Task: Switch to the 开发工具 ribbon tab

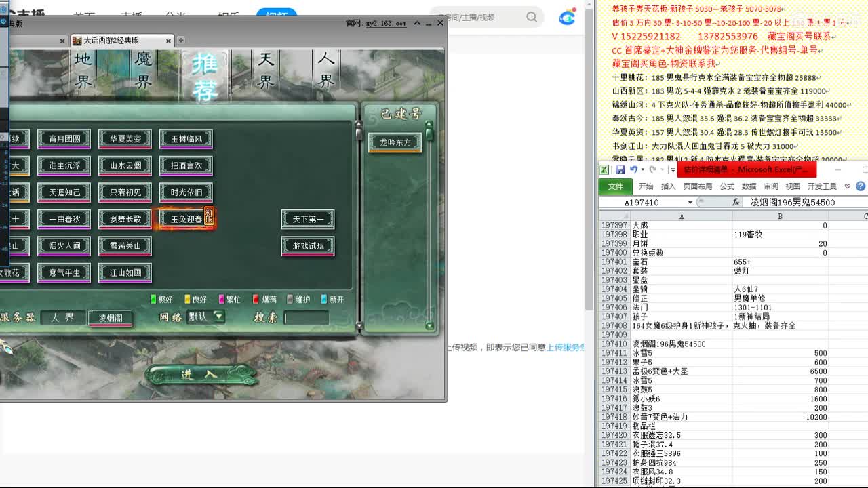Action: [x=822, y=186]
